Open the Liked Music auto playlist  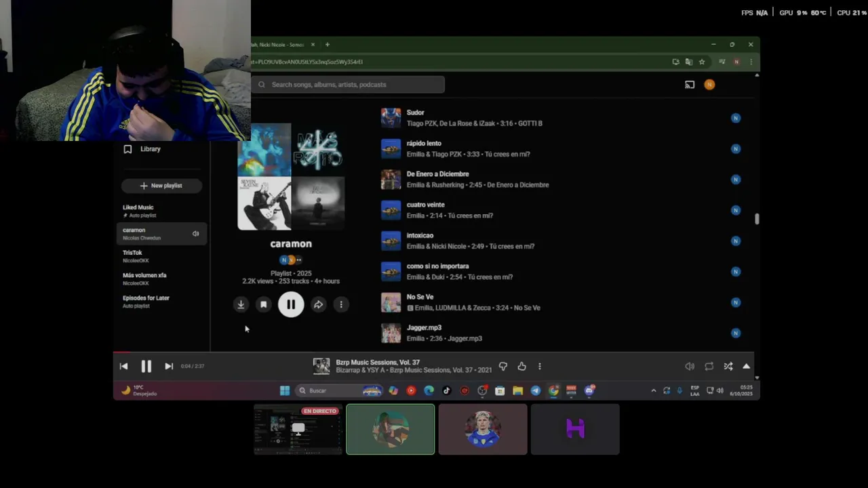click(162, 211)
